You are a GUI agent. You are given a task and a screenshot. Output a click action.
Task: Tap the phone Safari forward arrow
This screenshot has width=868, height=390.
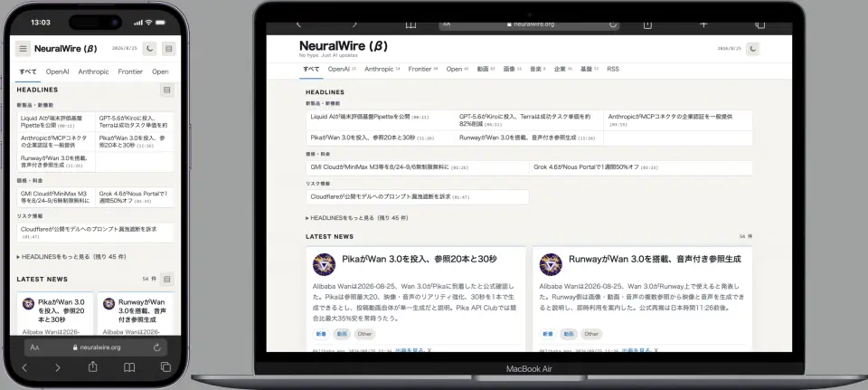tap(58, 367)
